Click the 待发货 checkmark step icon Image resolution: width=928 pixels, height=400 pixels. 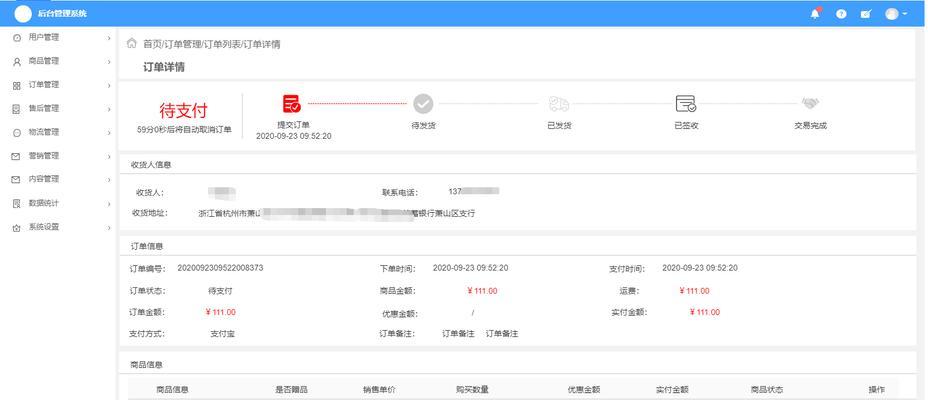pyautogui.click(x=423, y=104)
